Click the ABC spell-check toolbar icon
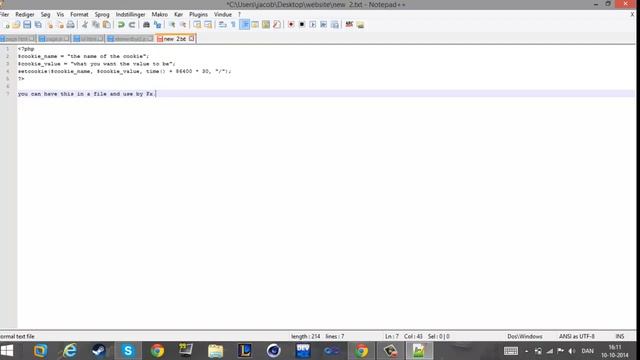 click(x=349, y=25)
